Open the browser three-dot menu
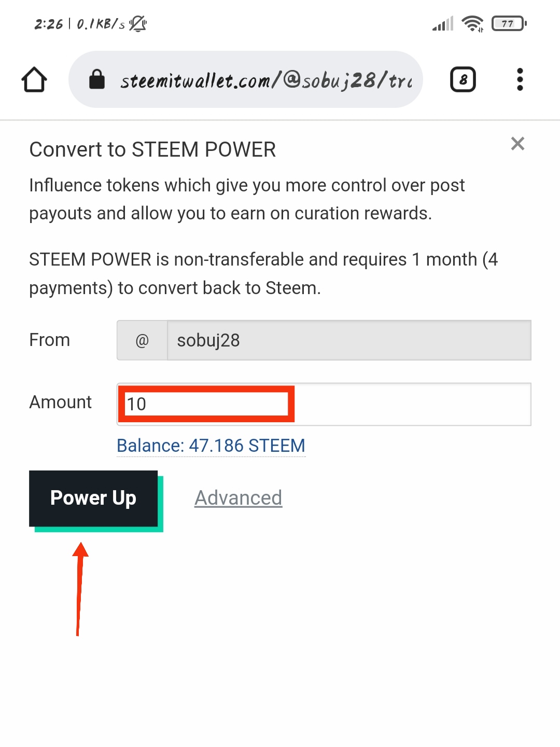 click(520, 80)
